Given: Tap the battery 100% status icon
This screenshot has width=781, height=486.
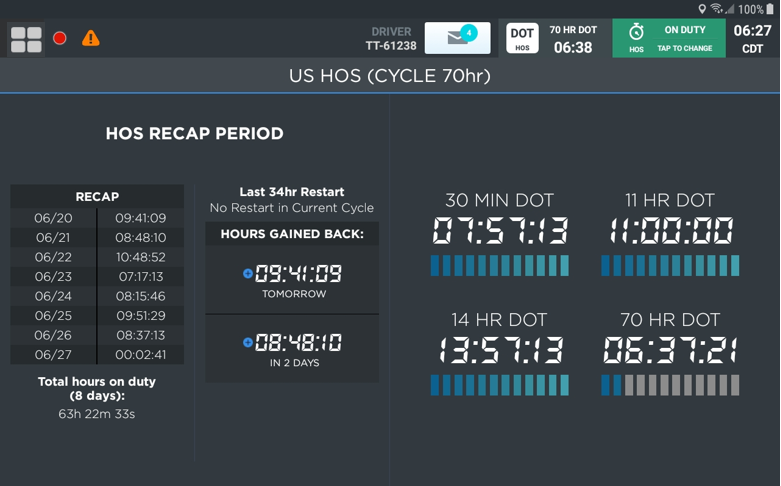Looking at the screenshot, I should pyautogui.click(x=770, y=9).
